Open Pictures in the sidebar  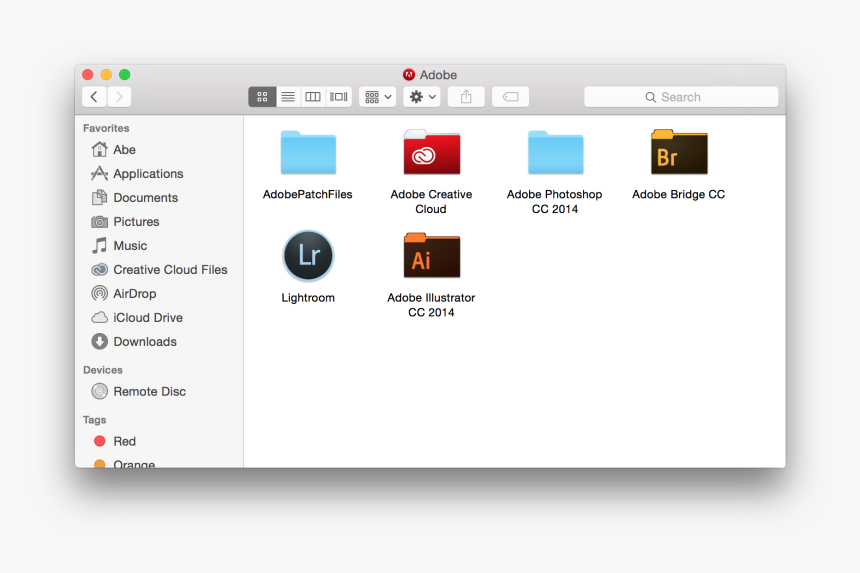pyautogui.click(x=159, y=222)
